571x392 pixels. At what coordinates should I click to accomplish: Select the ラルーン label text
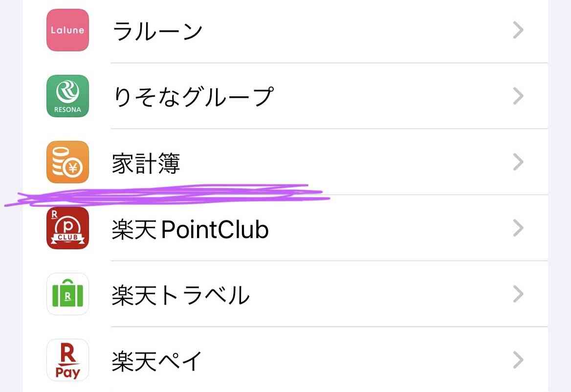pyautogui.click(x=157, y=31)
